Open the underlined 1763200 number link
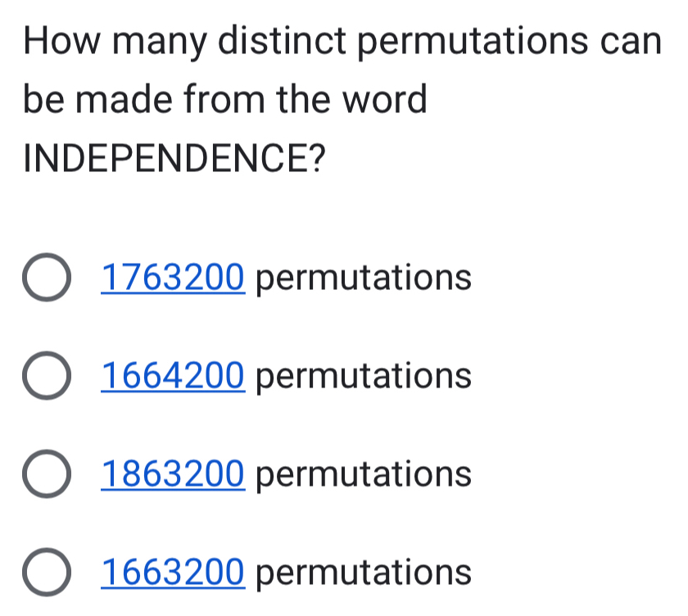Screen dimensions: 688x616 173,278
